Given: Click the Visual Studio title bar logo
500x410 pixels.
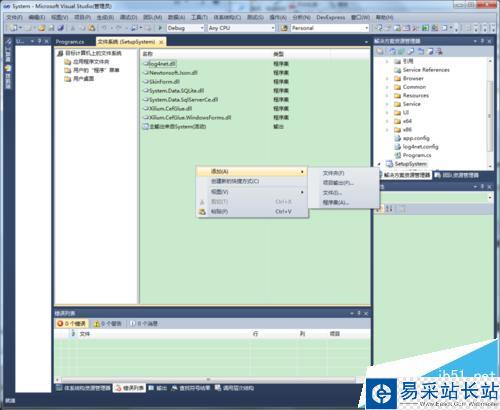Looking at the screenshot, I should tap(7, 6).
